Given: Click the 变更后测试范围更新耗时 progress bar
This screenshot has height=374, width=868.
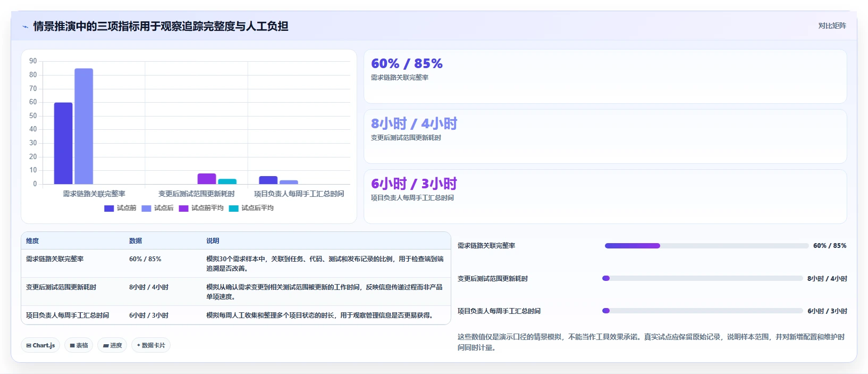Looking at the screenshot, I should (703, 278).
